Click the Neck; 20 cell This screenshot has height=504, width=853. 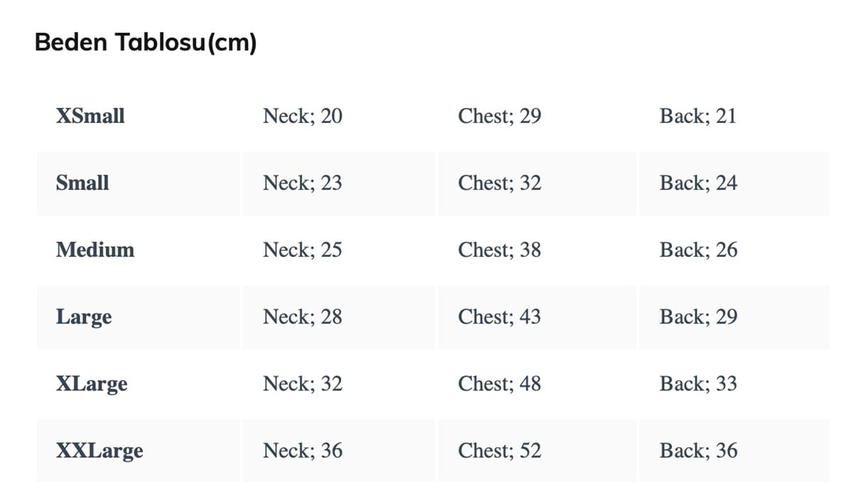pos(302,116)
